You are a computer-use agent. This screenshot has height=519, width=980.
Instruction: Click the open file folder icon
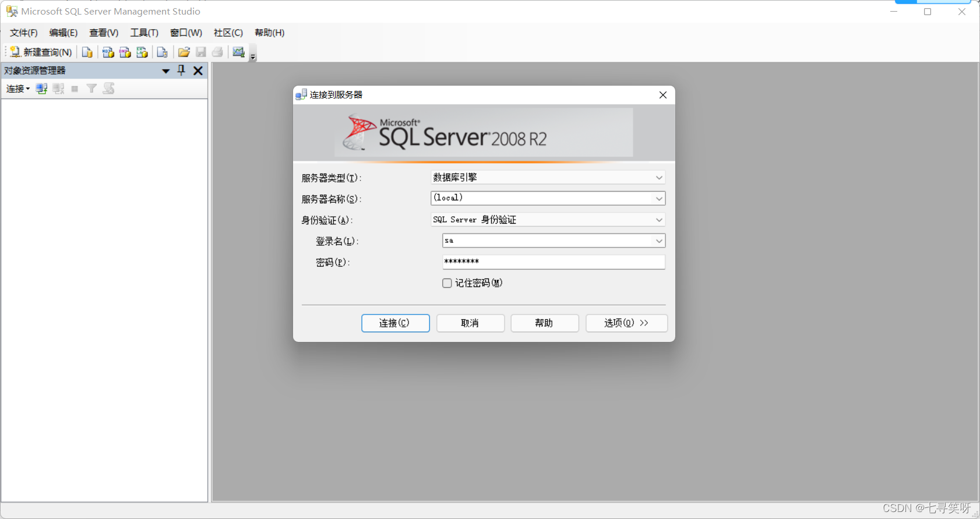(x=184, y=52)
